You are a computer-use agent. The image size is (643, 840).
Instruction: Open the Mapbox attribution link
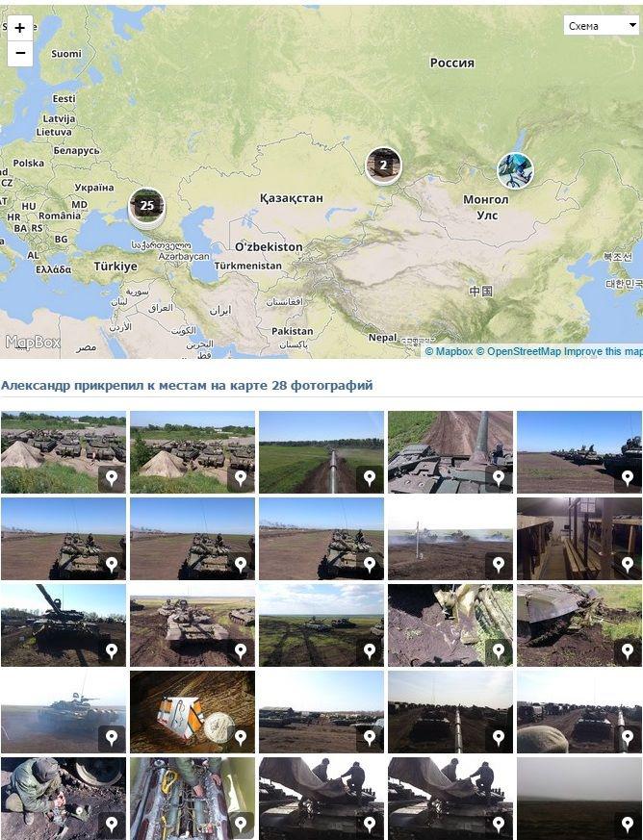[x=449, y=351]
